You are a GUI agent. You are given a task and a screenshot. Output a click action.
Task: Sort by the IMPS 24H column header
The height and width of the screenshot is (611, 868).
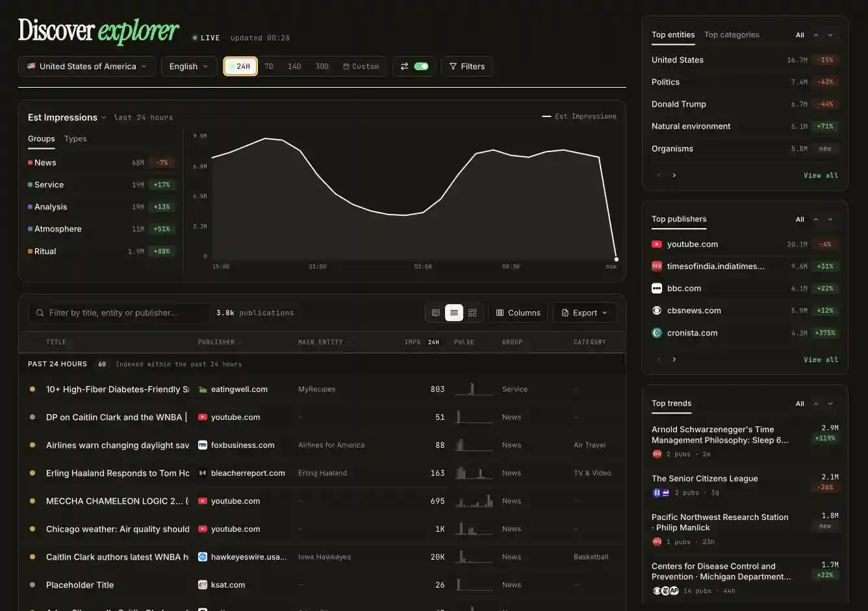422,342
